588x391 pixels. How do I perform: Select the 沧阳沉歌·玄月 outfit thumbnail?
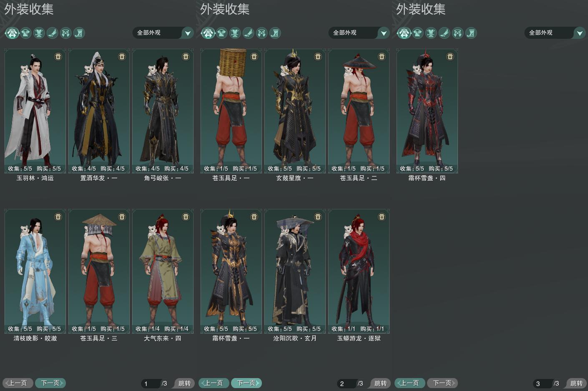point(295,271)
